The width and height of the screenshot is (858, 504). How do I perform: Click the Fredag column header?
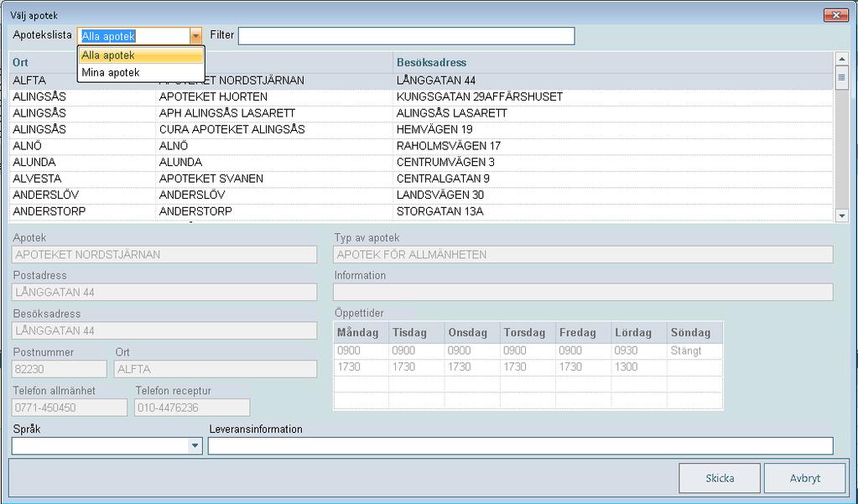tap(583, 333)
